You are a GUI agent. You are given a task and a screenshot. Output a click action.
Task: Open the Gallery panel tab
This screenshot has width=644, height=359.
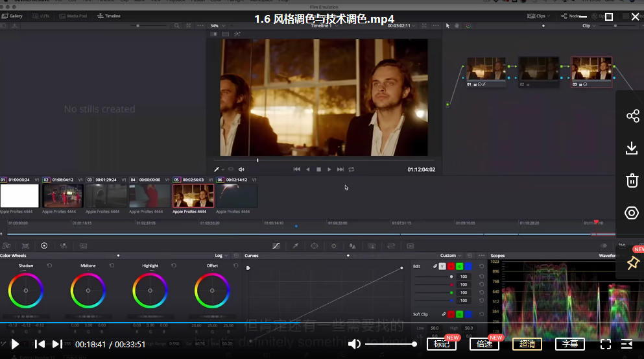coord(13,16)
